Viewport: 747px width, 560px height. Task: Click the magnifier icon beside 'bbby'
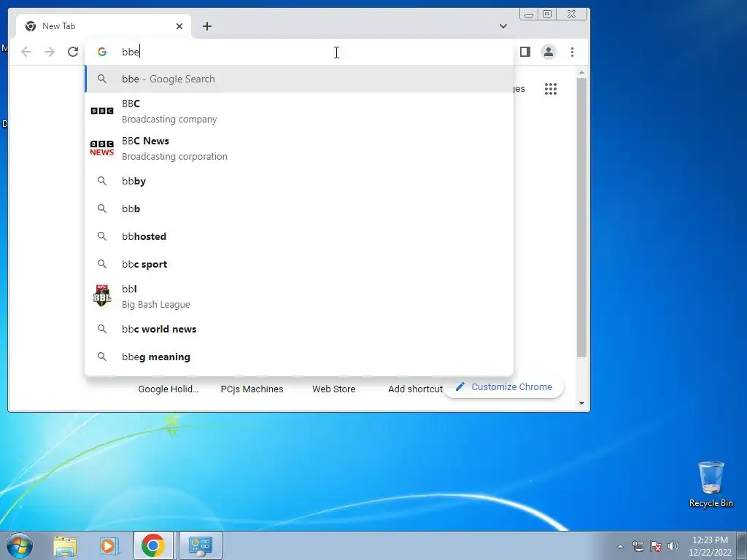102,181
